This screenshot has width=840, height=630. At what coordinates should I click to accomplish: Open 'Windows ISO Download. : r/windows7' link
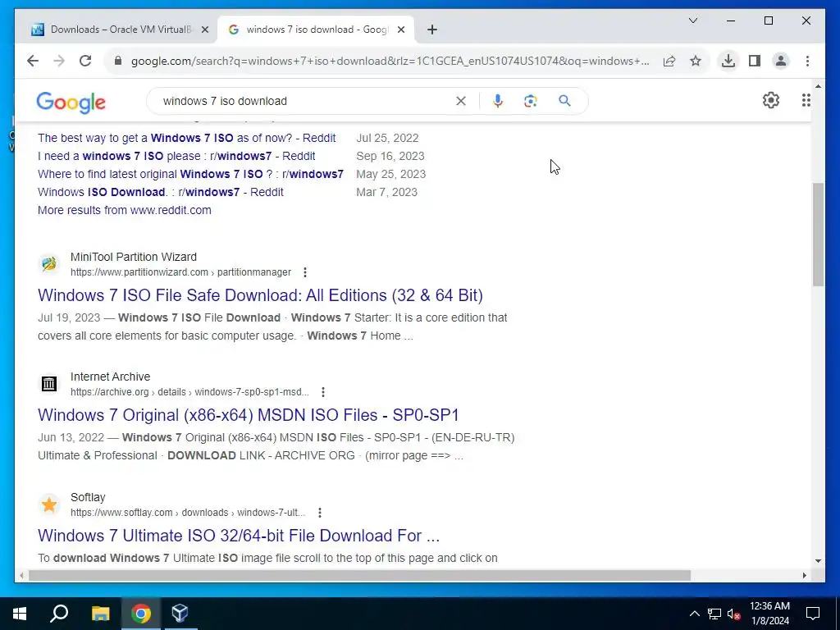pyautogui.click(x=160, y=192)
